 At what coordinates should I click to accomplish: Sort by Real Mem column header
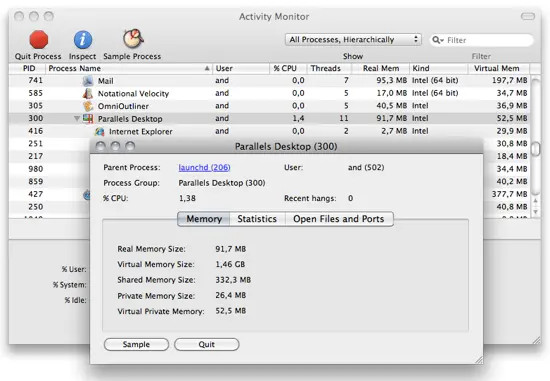380,68
